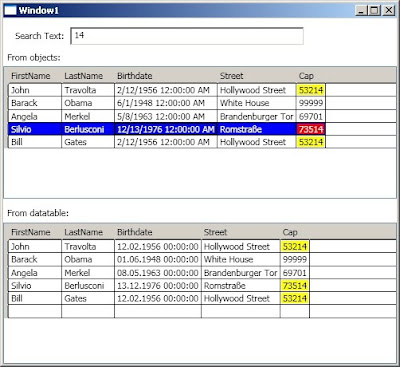
Task: Select Travolta cell in datatable grid
Action: (88, 246)
